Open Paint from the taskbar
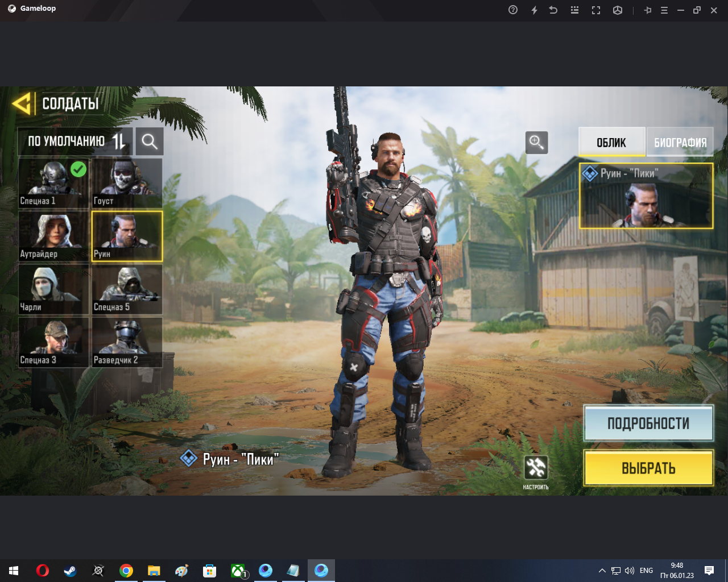728x582 pixels. pyautogui.click(x=181, y=571)
